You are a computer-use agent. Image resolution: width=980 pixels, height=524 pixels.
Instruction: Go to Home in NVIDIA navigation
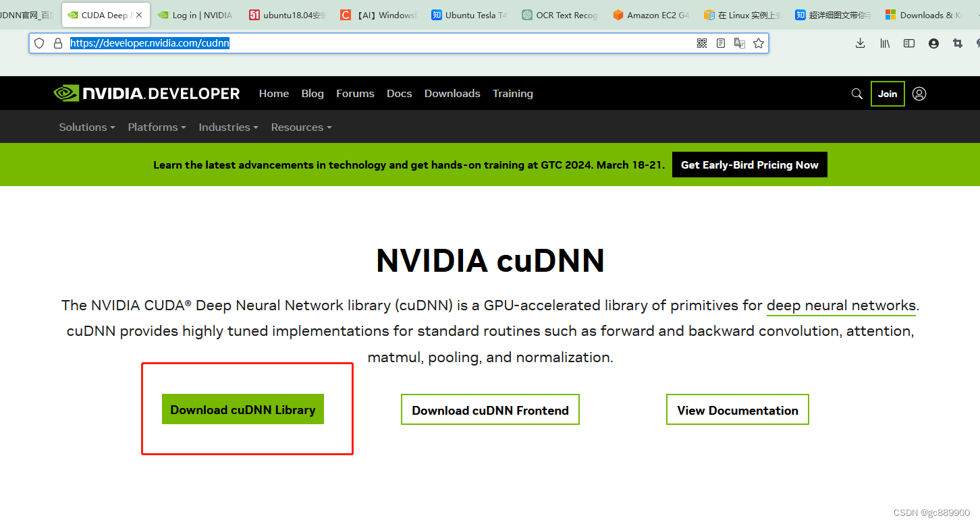click(274, 94)
